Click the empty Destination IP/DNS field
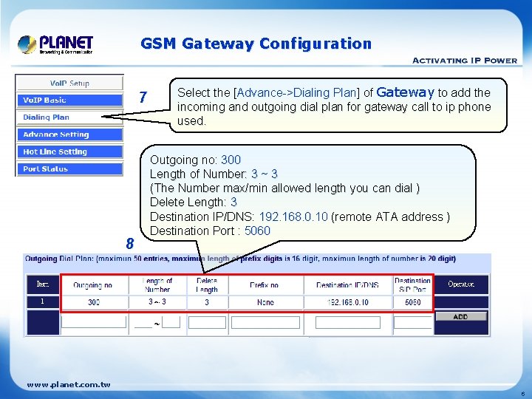Image resolution: width=532 pixels, height=399 pixels. pyautogui.click(x=348, y=322)
